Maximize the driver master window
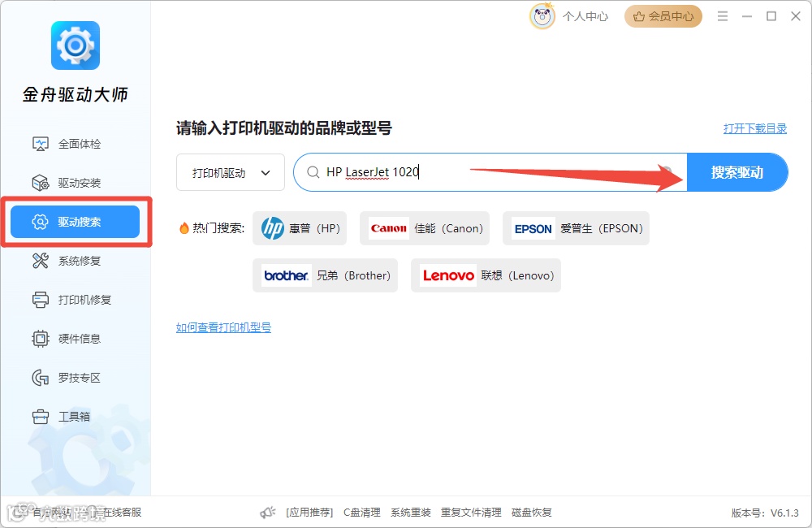This screenshot has width=812, height=528. tap(771, 16)
